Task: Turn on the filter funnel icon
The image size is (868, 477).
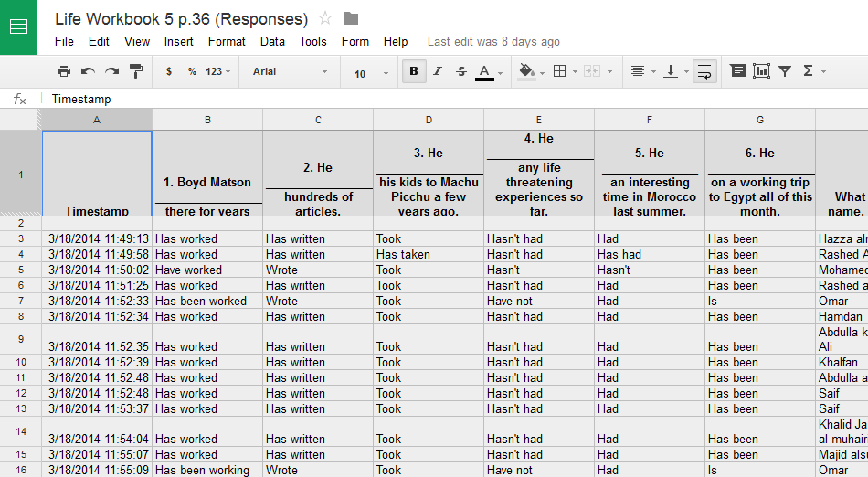Action: point(785,71)
